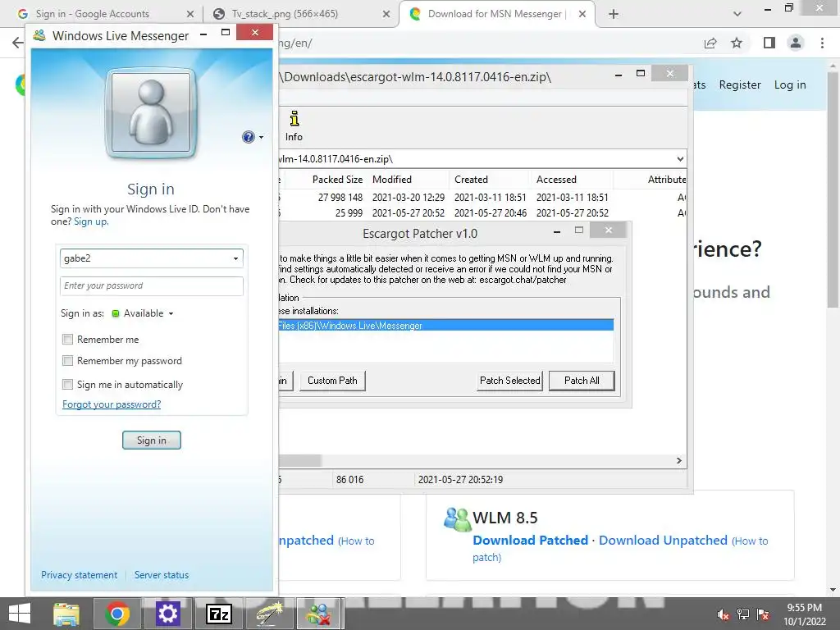
Task: Click the WLM 8.5 Messenger logo icon
Action: (457, 519)
